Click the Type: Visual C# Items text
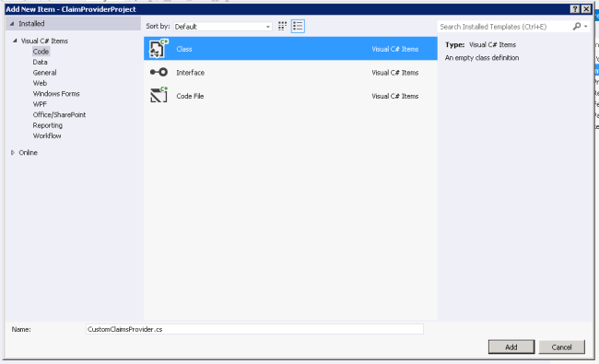 (480, 44)
